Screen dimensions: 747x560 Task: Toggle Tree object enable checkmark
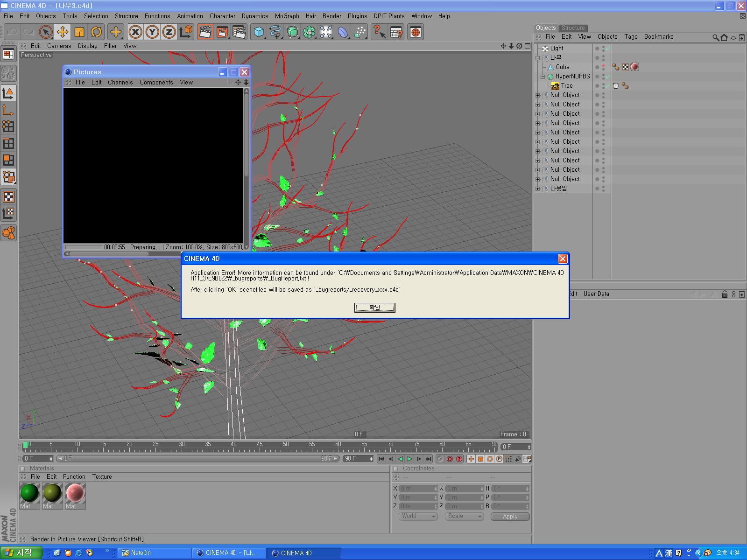coord(607,86)
